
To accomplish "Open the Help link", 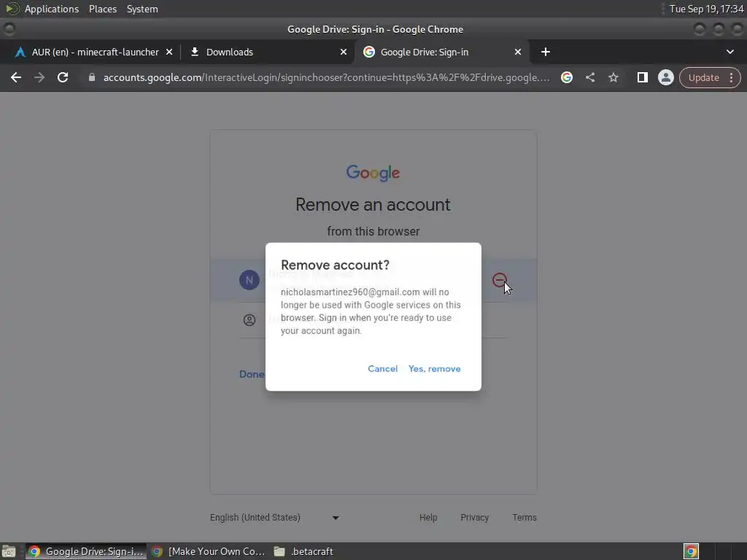I will point(428,518).
